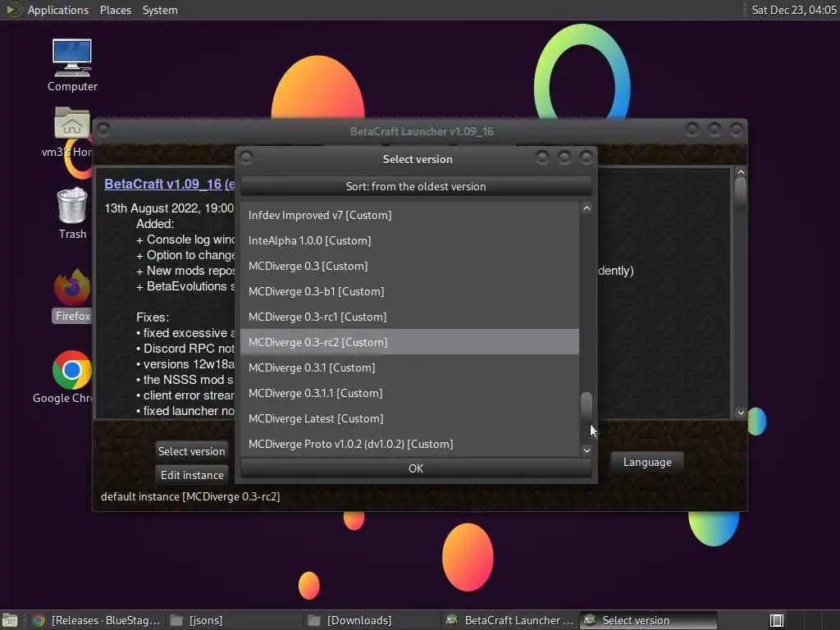Maximize the Select version dialog
This screenshot has width=840, height=630.
click(x=564, y=157)
